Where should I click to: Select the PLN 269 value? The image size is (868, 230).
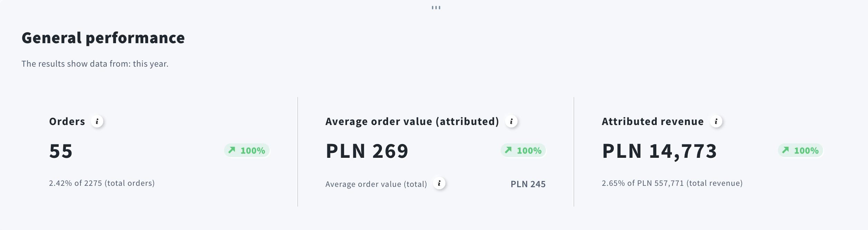367,151
